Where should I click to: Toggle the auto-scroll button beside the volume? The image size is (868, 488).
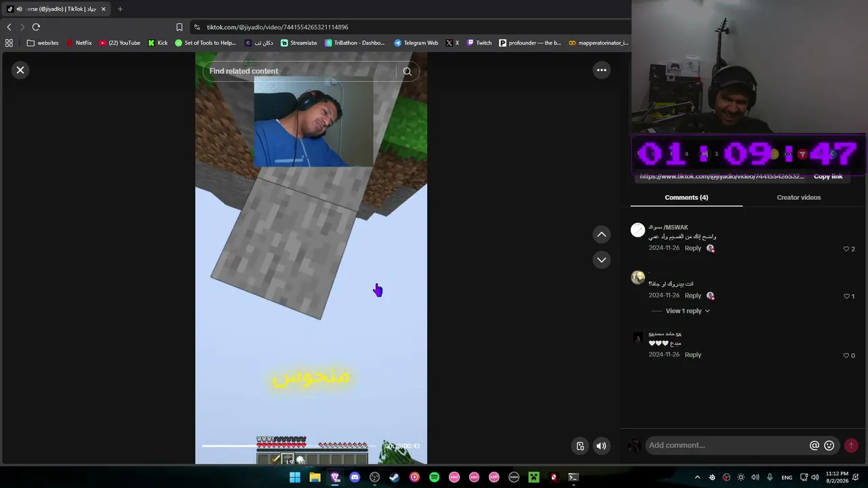pyautogui.click(x=580, y=446)
